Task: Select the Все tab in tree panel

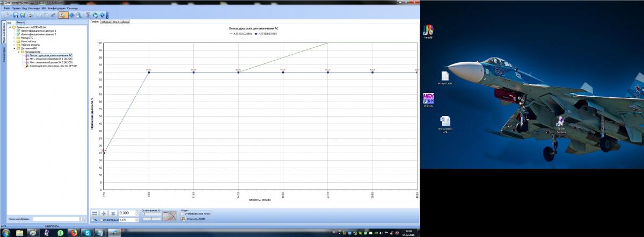Action: coord(10,23)
